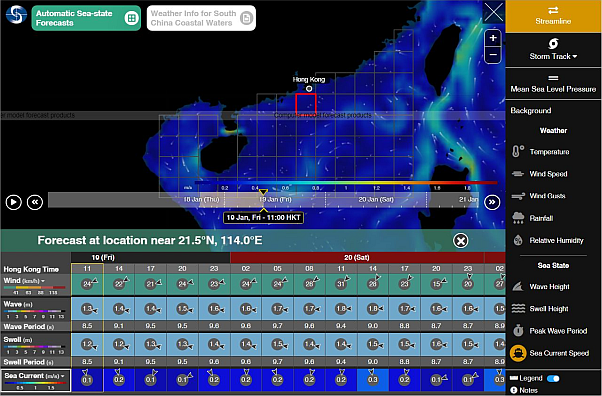
Task: Step timeline forward with fast-forward button
Action: 492,202
